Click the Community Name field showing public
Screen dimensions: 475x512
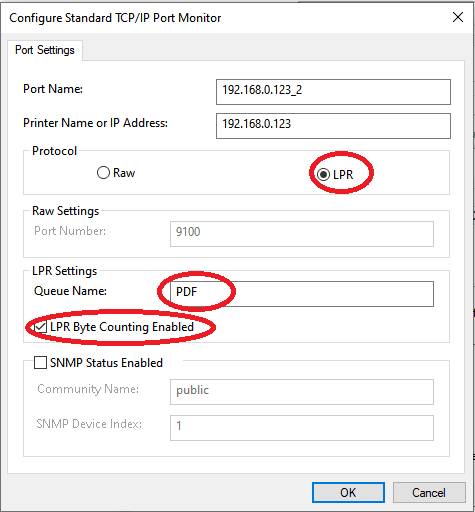[x=302, y=392]
